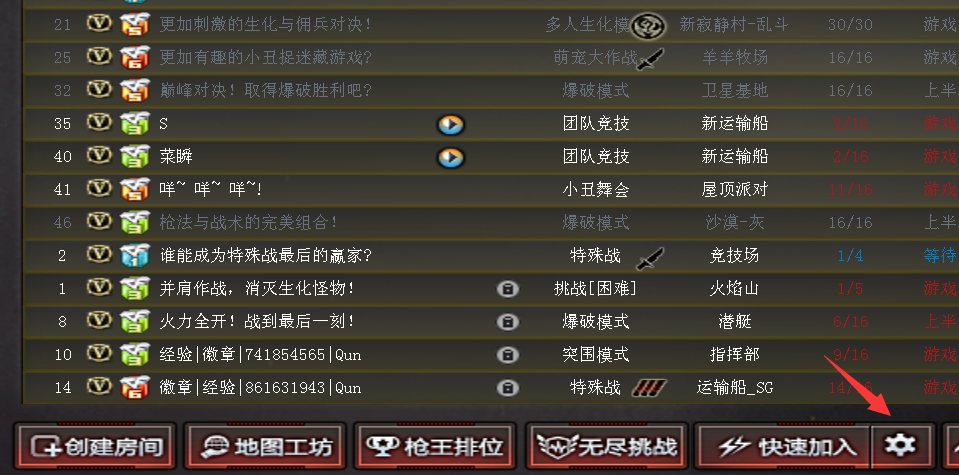Screen dimensions: 959x475
Task: Select room 经验|徽章|741854565|Qun row
Action: click(491, 355)
